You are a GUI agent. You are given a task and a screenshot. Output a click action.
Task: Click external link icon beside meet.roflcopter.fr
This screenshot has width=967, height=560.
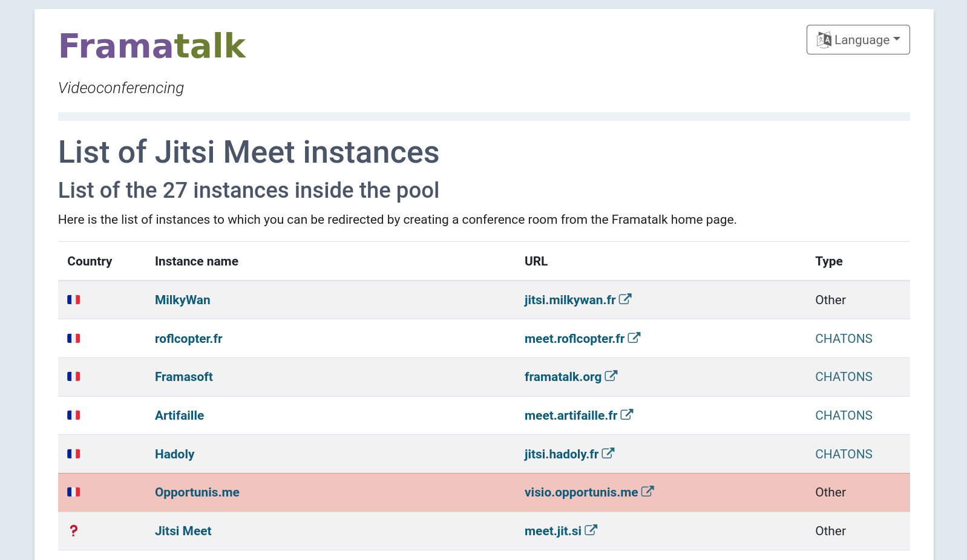point(634,338)
